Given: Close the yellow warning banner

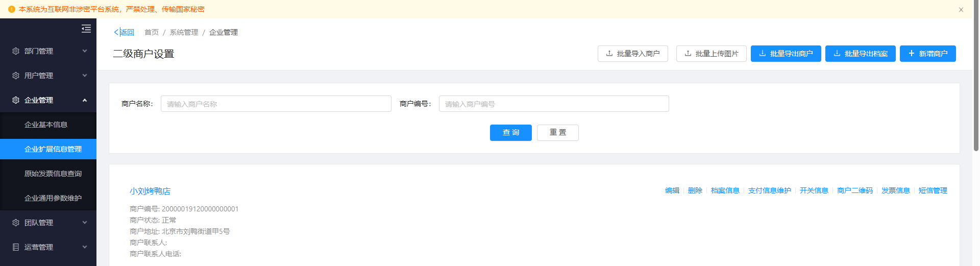Looking at the screenshot, I should pyautogui.click(x=961, y=10).
